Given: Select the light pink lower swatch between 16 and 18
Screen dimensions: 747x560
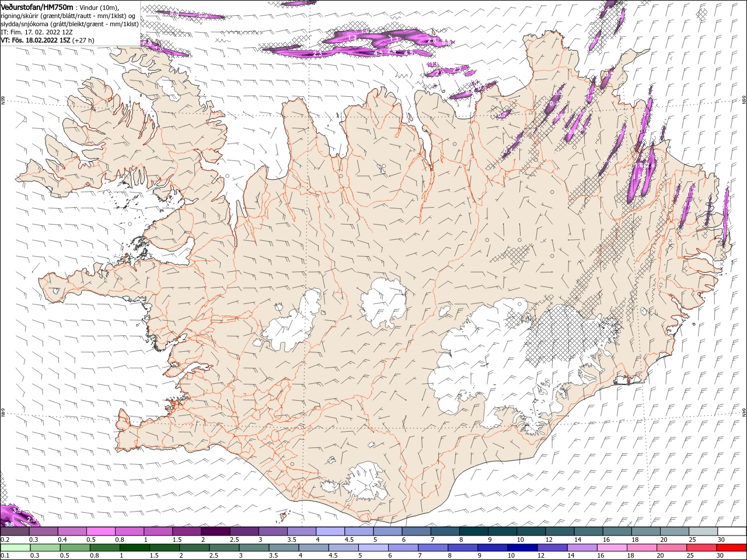Looking at the screenshot, I should 612,547.
